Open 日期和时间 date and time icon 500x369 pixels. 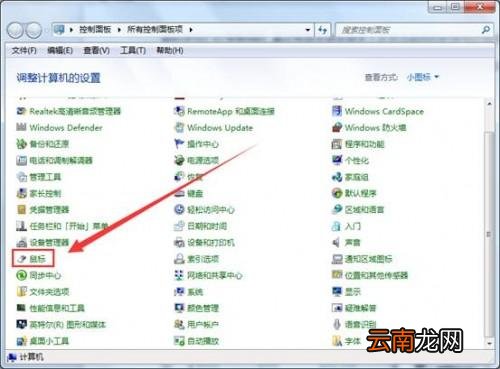click(179, 226)
